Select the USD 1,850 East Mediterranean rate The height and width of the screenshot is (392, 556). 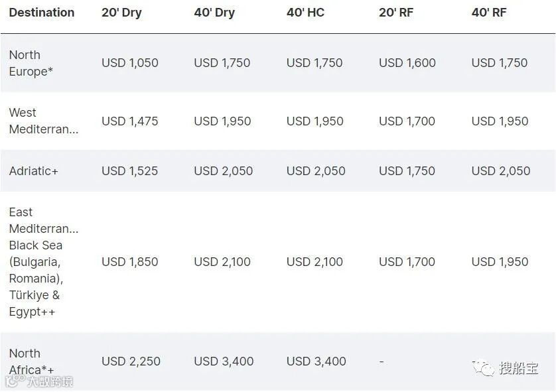tap(130, 261)
